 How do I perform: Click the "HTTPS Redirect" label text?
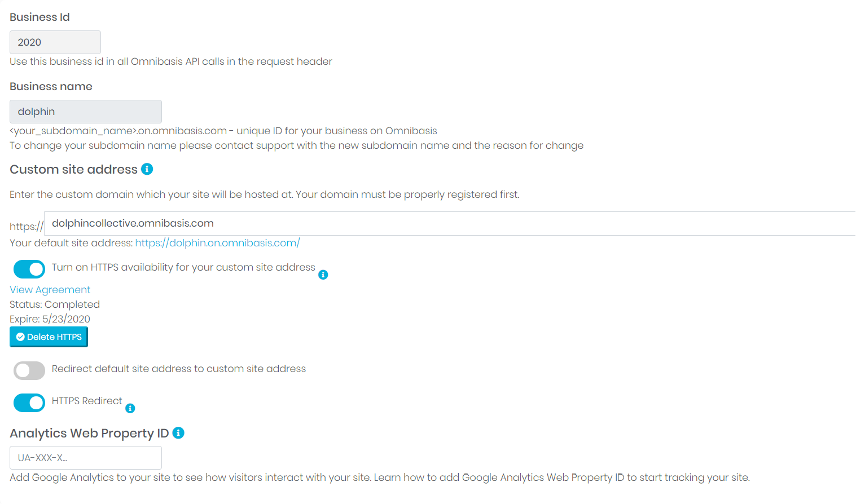(87, 401)
